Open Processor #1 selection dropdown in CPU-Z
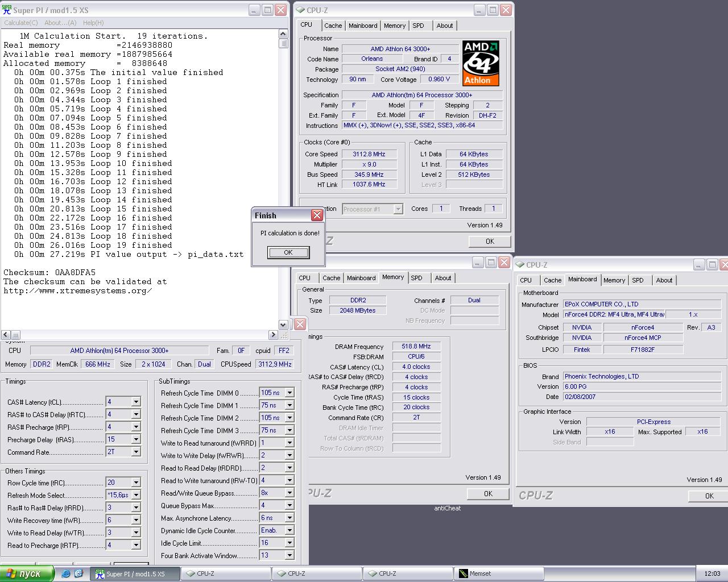The image size is (728, 582). pyautogui.click(x=398, y=209)
